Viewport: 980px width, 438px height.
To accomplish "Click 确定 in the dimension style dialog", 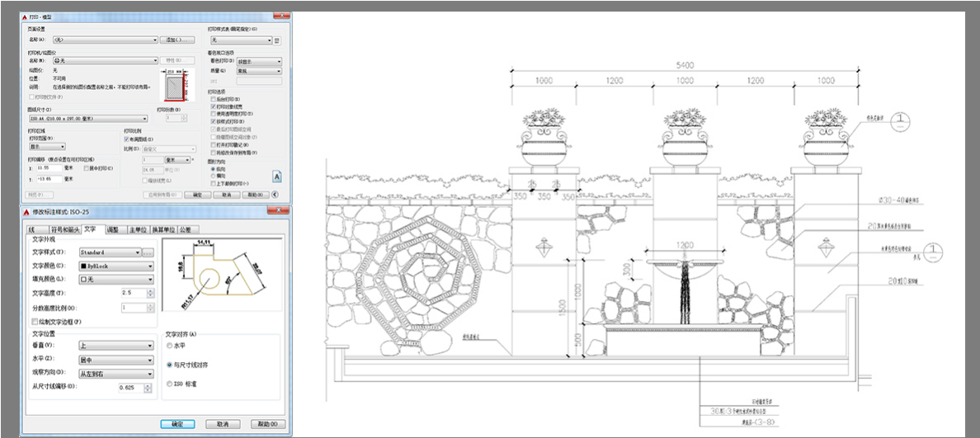I will [177, 424].
